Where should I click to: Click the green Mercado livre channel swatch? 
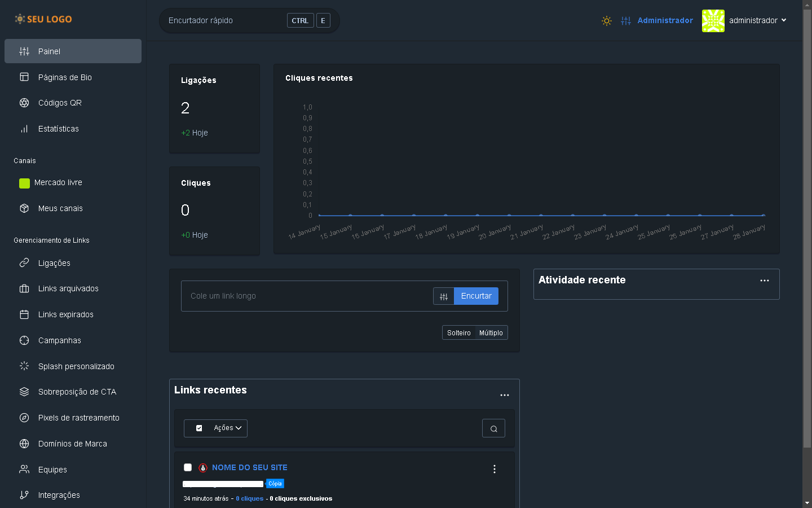point(24,183)
